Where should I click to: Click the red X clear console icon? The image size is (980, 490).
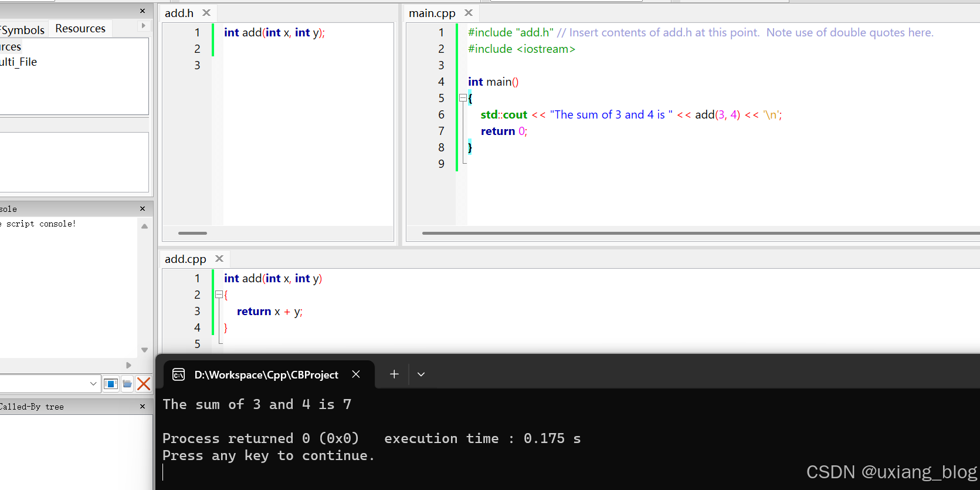[x=144, y=384]
